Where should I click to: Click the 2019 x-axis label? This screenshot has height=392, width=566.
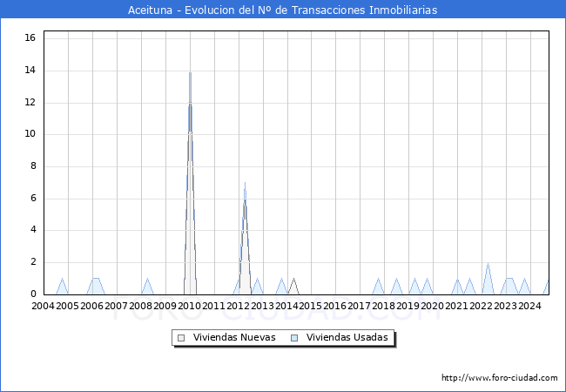coord(408,306)
